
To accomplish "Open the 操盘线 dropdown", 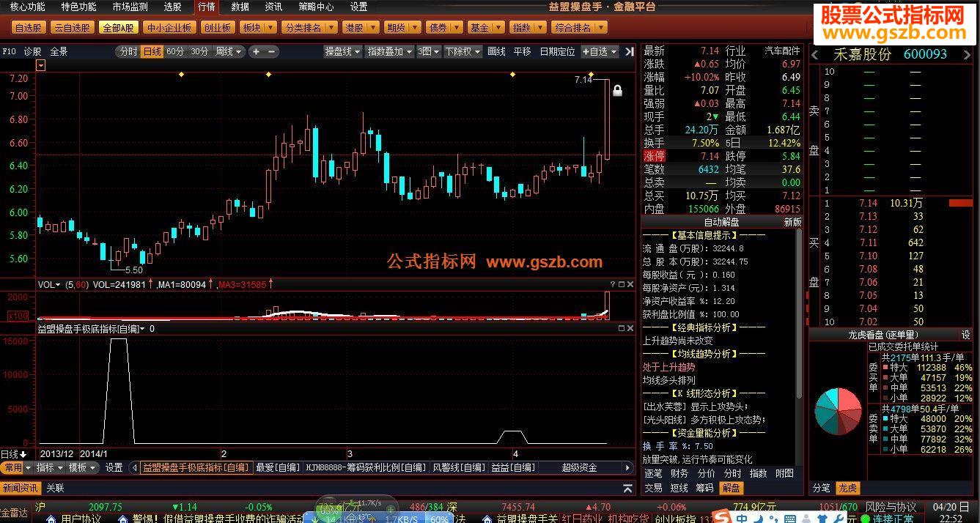I will 342,52.
